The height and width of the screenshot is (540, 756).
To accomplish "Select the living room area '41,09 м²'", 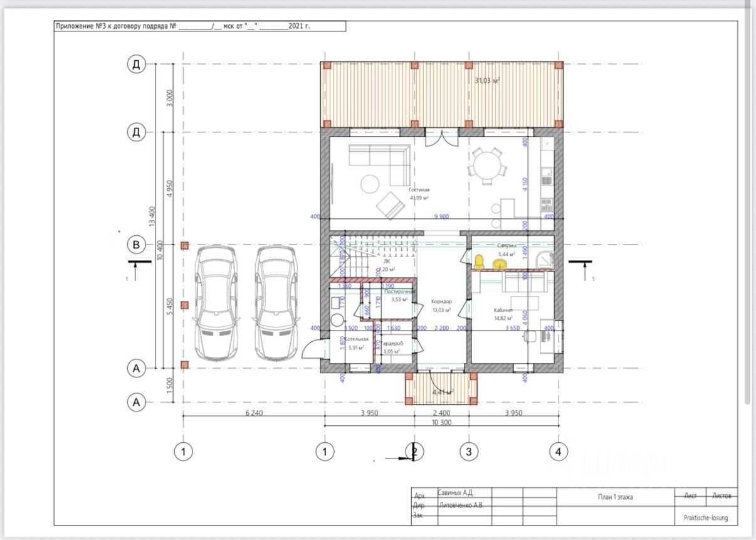I will [419, 198].
